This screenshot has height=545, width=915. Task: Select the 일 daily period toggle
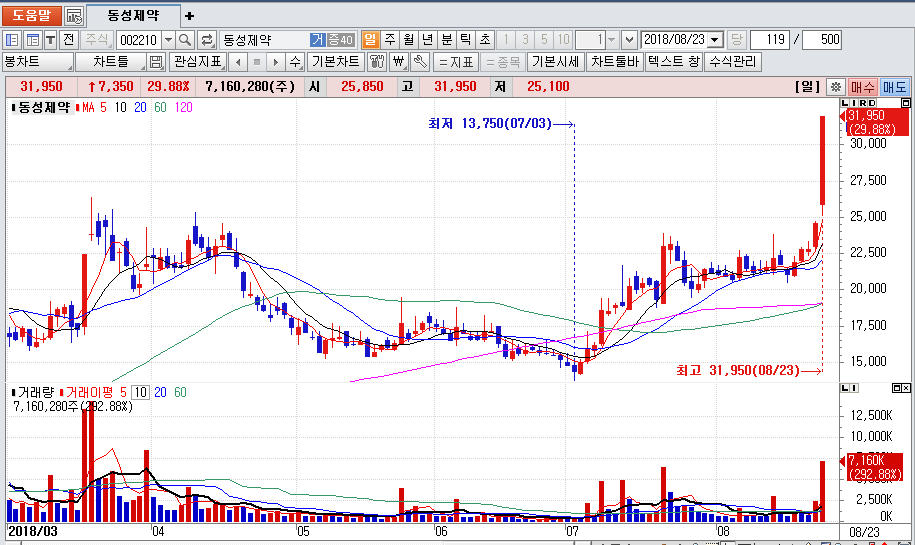coord(369,40)
